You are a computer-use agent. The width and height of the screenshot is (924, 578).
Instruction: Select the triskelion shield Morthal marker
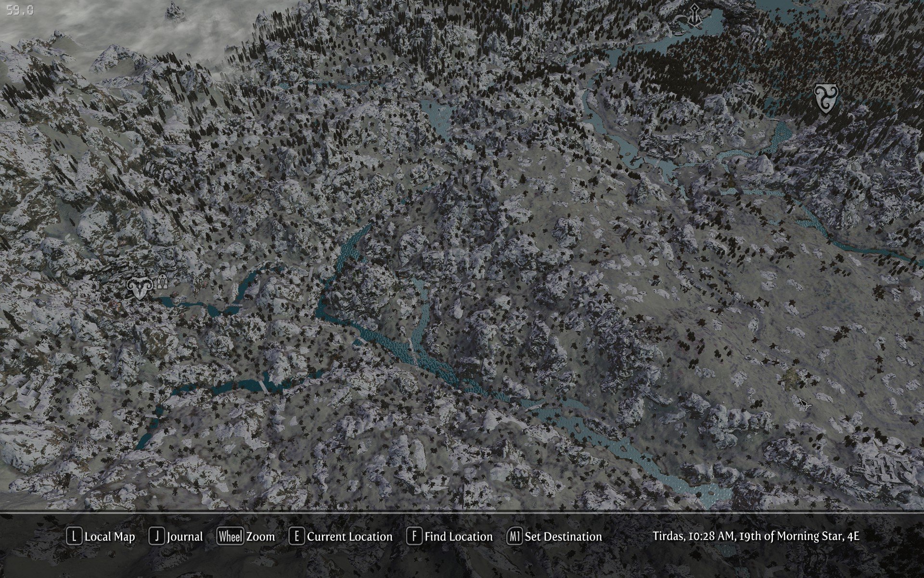826,97
